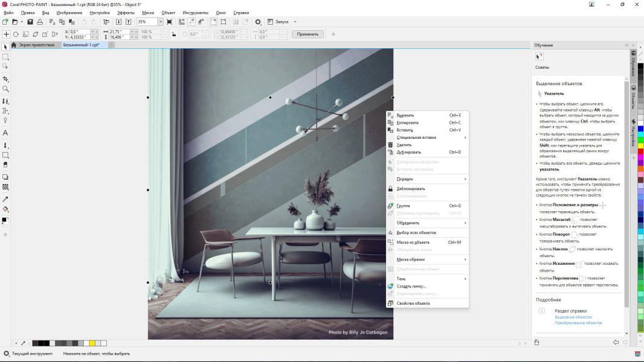
Task: Click the Save icon in toolbar
Action: (x=30, y=22)
